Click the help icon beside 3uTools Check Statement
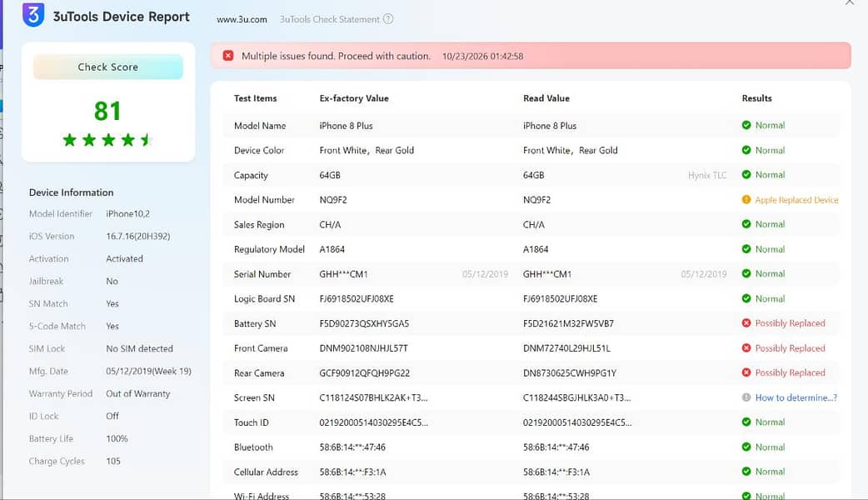The image size is (868, 500). click(x=388, y=19)
